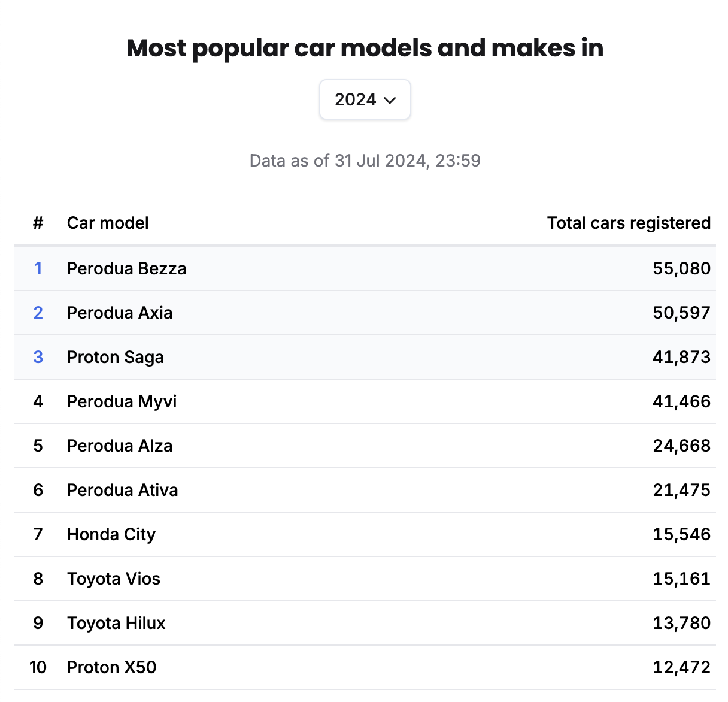The image size is (728, 702).
Task: Click the Perodua Axia model name
Action: (120, 313)
